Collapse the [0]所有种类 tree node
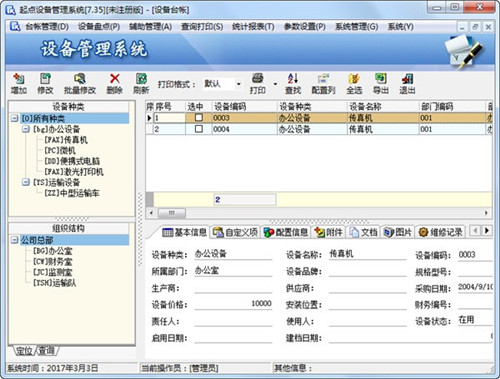The width and height of the screenshot is (500, 379). click(14, 118)
